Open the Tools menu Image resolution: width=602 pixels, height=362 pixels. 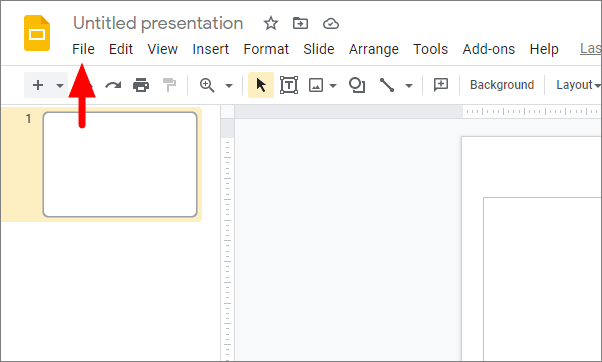pyautogui.click(x=430, y=49)
